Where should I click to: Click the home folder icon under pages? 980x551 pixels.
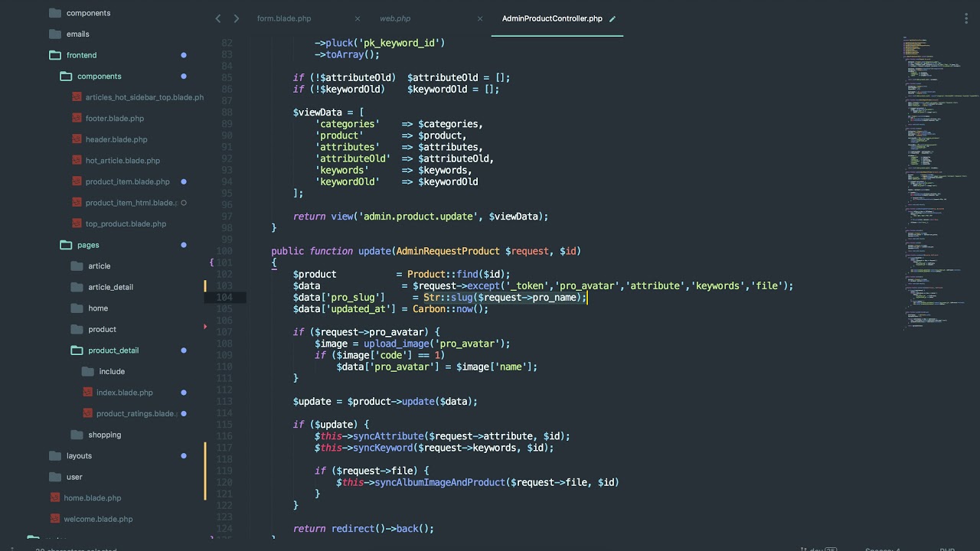(x=77, y=308)
